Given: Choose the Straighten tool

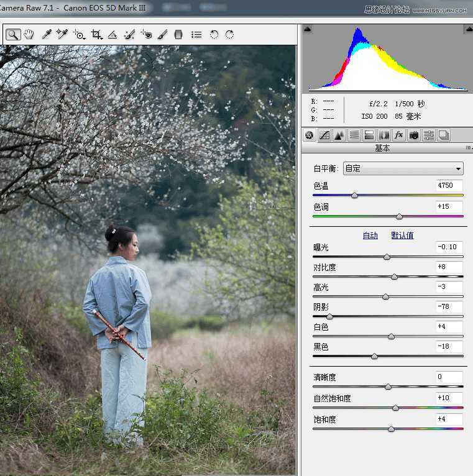Looking at the screenshot, I should (x=113, y=35).
